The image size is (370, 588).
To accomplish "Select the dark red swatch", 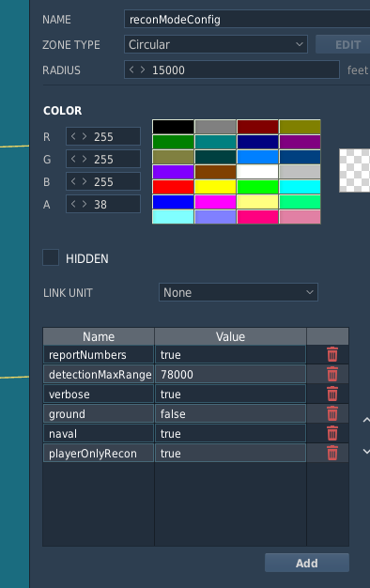I will [x=257, y=127].
